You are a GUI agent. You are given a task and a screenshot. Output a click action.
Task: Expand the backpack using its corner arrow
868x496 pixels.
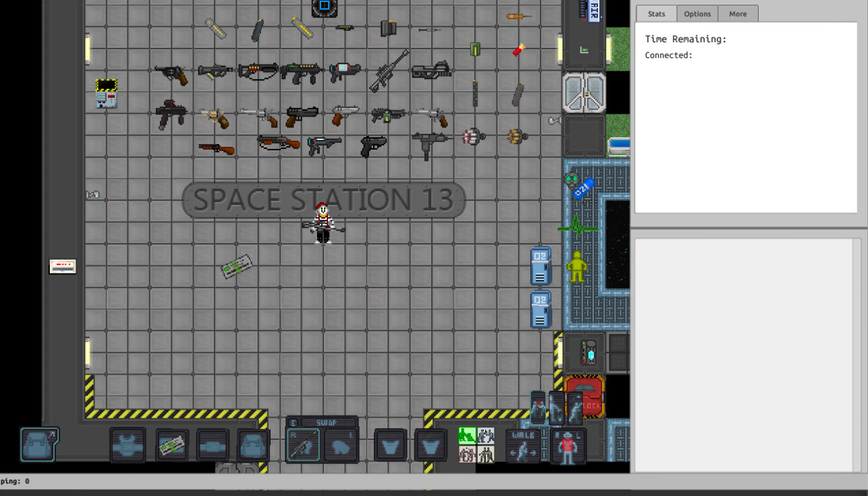click(51, 434)
